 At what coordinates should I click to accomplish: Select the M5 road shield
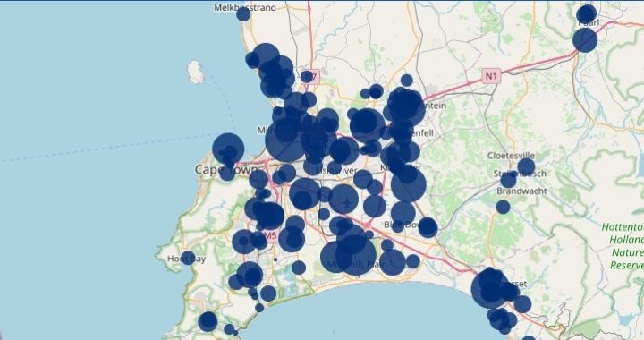[270, 235]
